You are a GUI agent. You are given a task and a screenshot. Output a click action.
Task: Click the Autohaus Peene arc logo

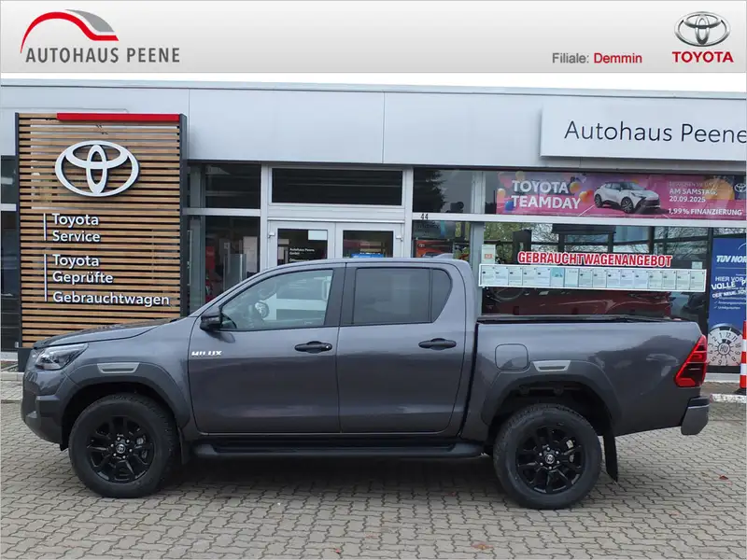coord(69,28)
